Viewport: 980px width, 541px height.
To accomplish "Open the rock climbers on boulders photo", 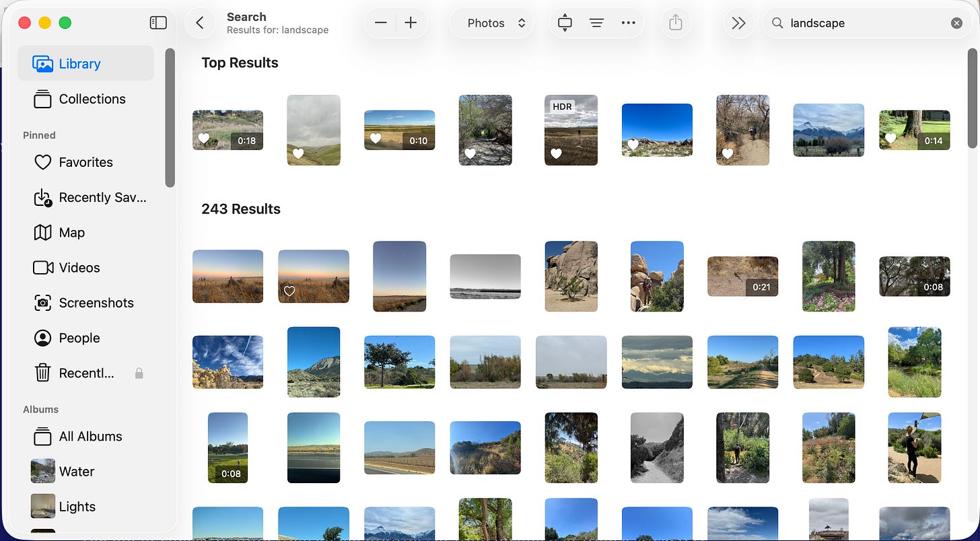I will pos(657,277).
